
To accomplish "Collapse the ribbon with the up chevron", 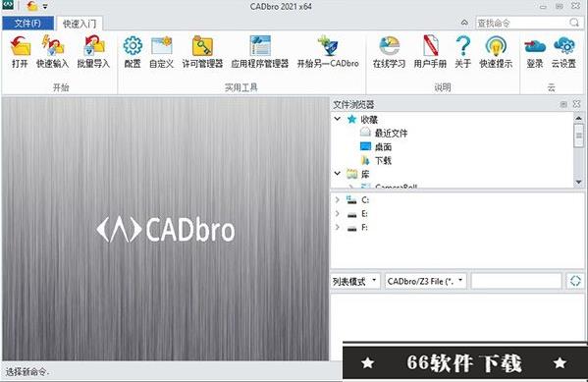I will point(464,23).
